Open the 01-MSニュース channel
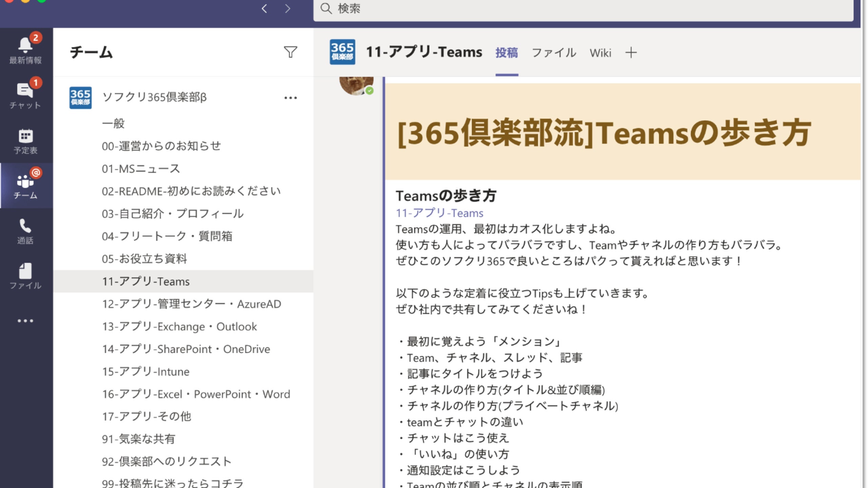Image resolution: width=868 pixels, height=488 pixels. [141, 168]
